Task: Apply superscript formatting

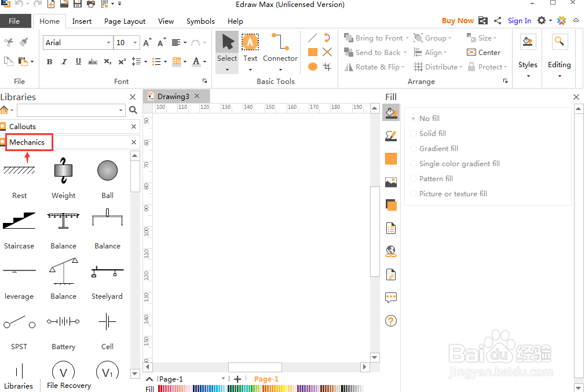Action: click(x=122, y=61)
